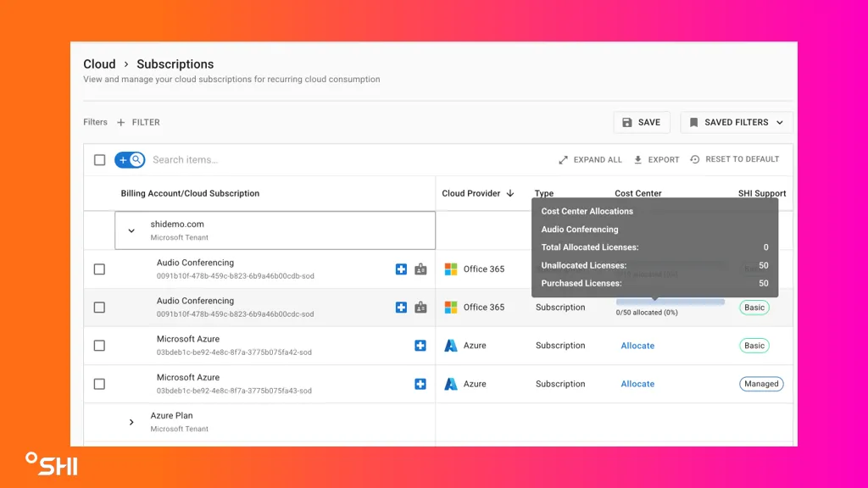Add a new filter with the Filter button
This screenshot has width=868, height=488.
click(138, 122)
